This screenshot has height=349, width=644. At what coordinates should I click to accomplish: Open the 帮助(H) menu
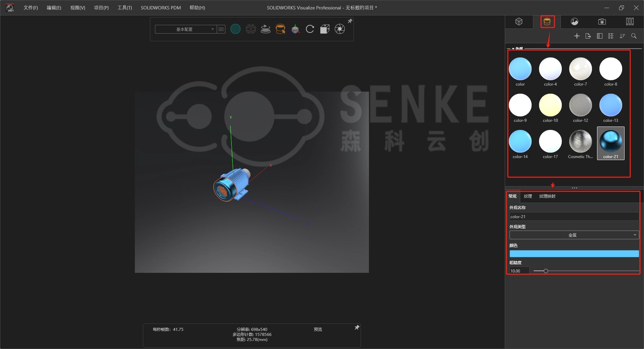pos(197,8)
